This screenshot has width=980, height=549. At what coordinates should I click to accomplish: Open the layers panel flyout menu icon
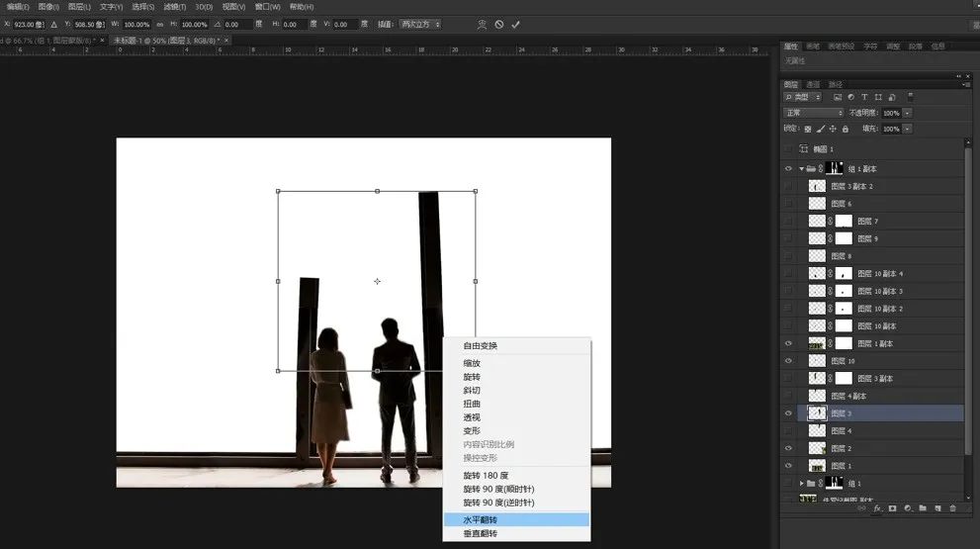pos(966,84)
